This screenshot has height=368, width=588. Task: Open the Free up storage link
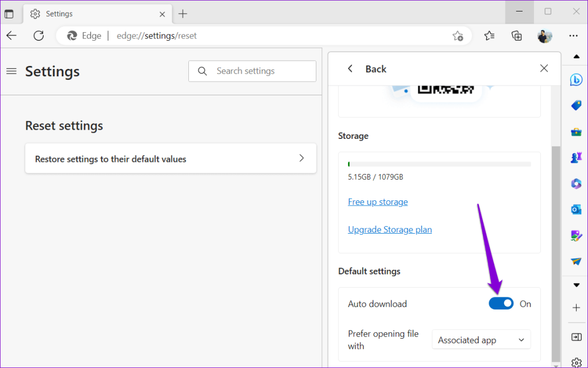(x=378, y=202)
